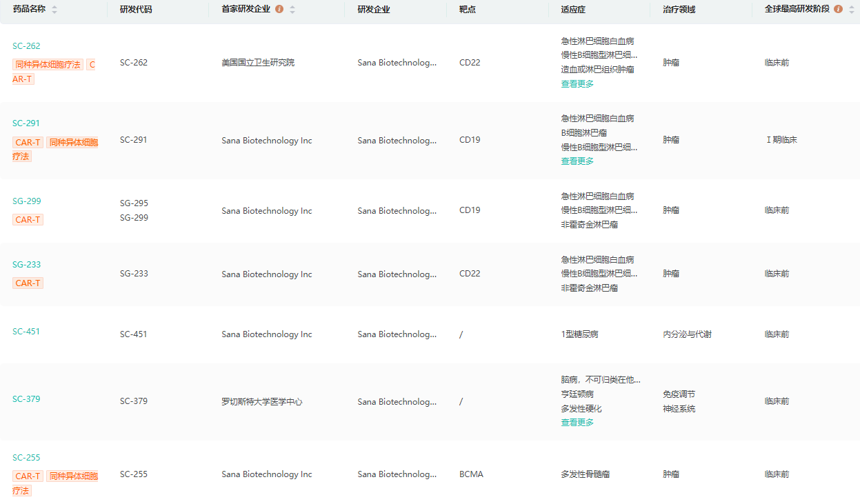This screenshot has height=504, width=860.
Task: Open drug SC-451 link
Action: pos(26,332)
